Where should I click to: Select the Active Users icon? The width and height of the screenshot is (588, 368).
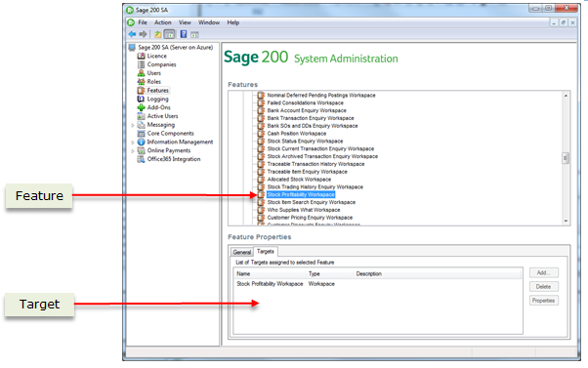point(141,116)
